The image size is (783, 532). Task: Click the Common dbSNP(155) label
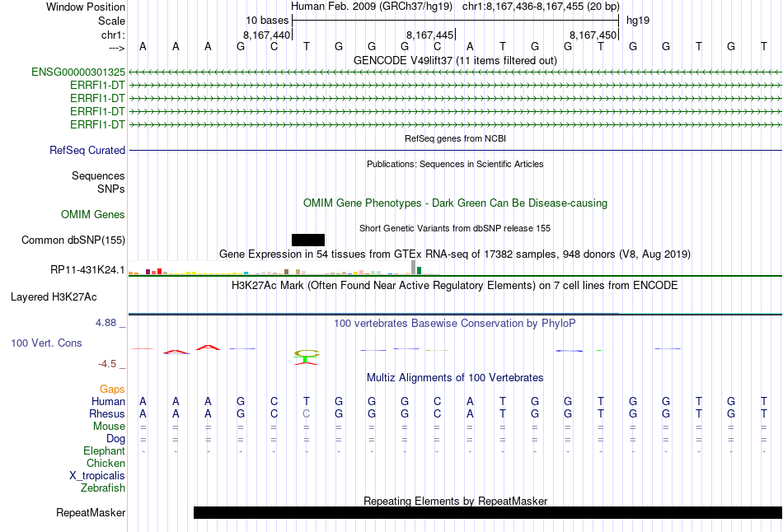[73, 240]
